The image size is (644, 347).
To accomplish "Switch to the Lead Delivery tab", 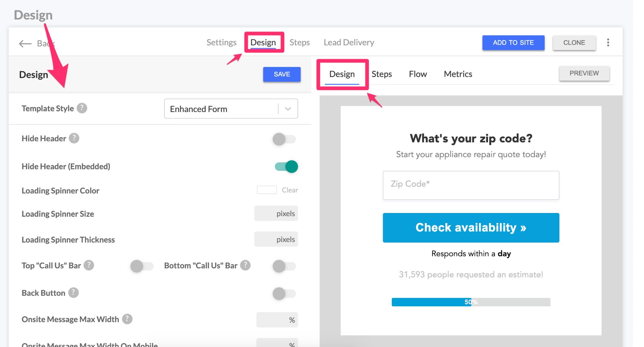I will 349,42.
